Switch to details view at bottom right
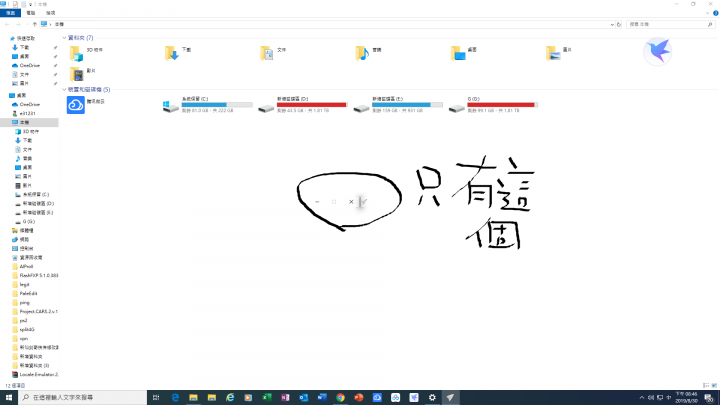 [706, 386]
